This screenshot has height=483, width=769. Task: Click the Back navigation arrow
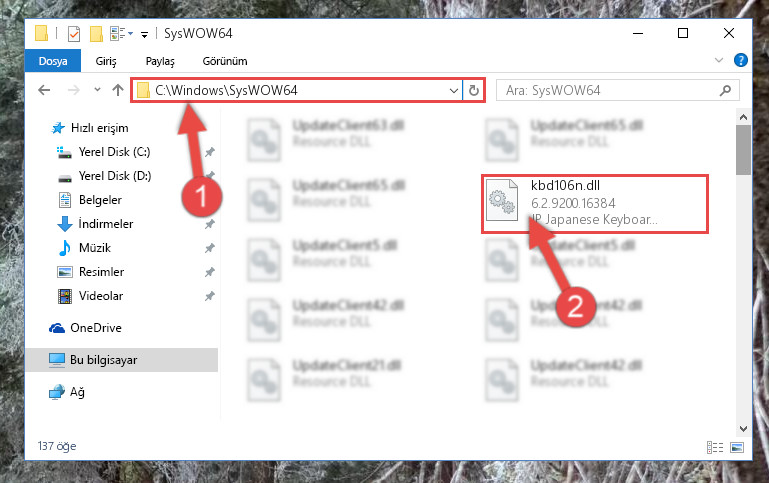[x=44, y=90]
